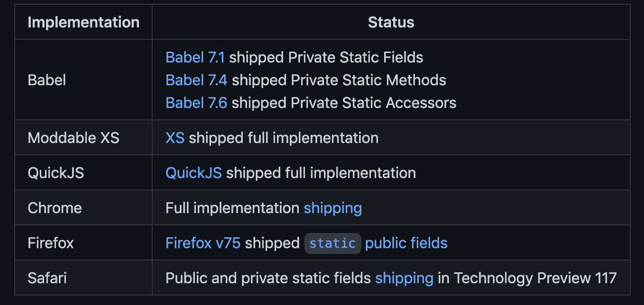Click Safari's shipping link
The image size is (644, 305).
coord(404,278)
